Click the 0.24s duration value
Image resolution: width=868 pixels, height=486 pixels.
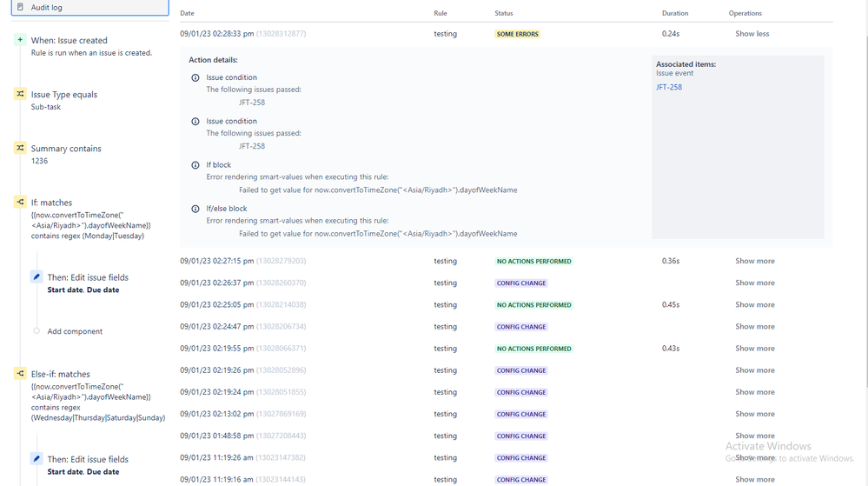click(x=671, y=34)
